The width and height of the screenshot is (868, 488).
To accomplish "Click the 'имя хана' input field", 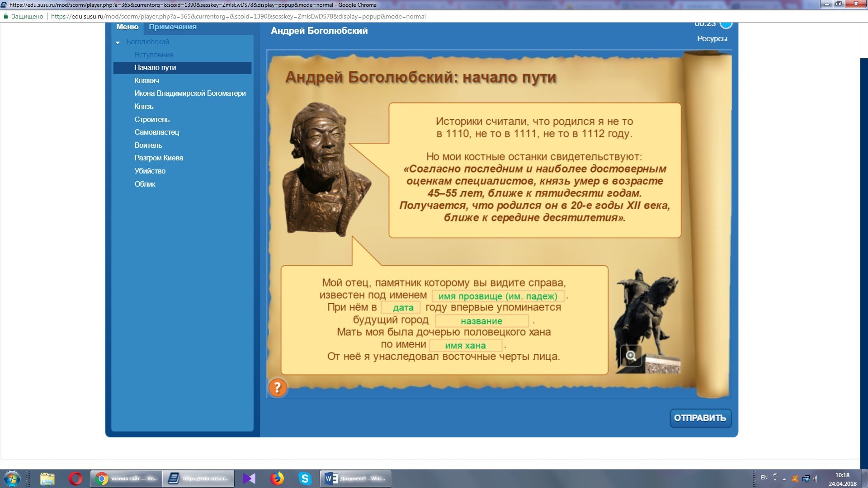I will point(465,346).
